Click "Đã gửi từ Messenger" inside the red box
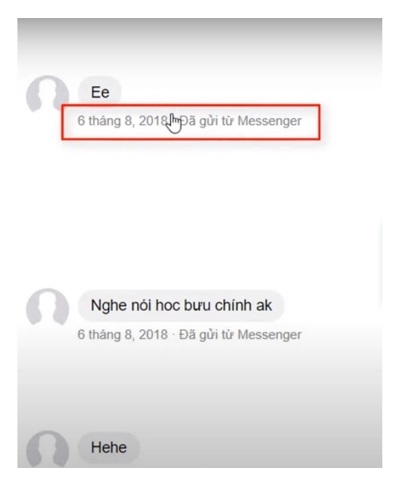The image size is (404, 482). point(240,121)
